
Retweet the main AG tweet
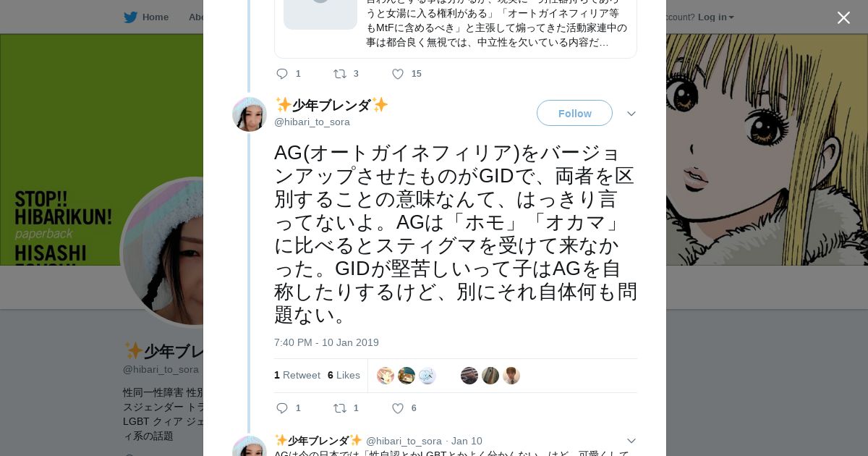[x=339, y=408]
